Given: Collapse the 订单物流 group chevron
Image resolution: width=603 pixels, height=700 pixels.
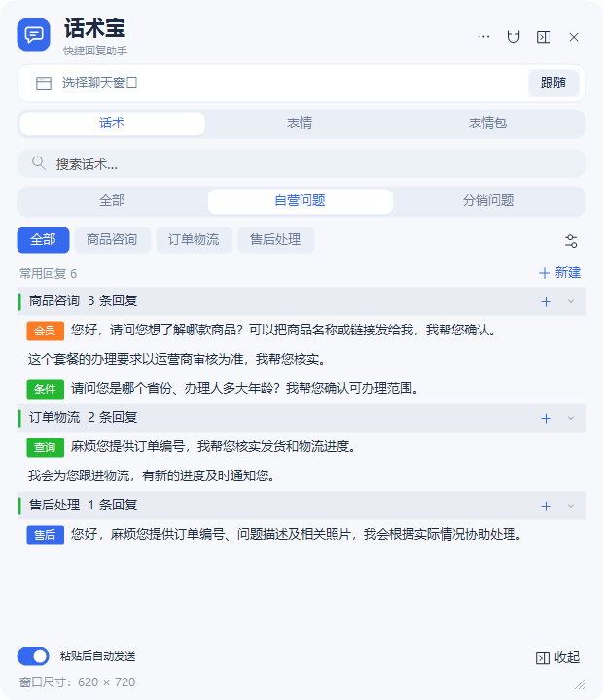Looking at the screenshot, I should (x=571, y=418).
